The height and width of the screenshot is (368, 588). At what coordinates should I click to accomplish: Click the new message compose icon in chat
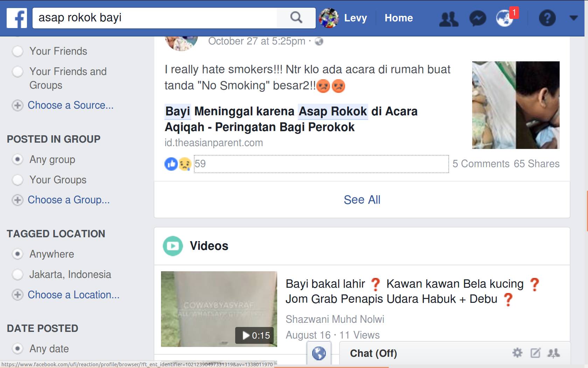(535, 353)
